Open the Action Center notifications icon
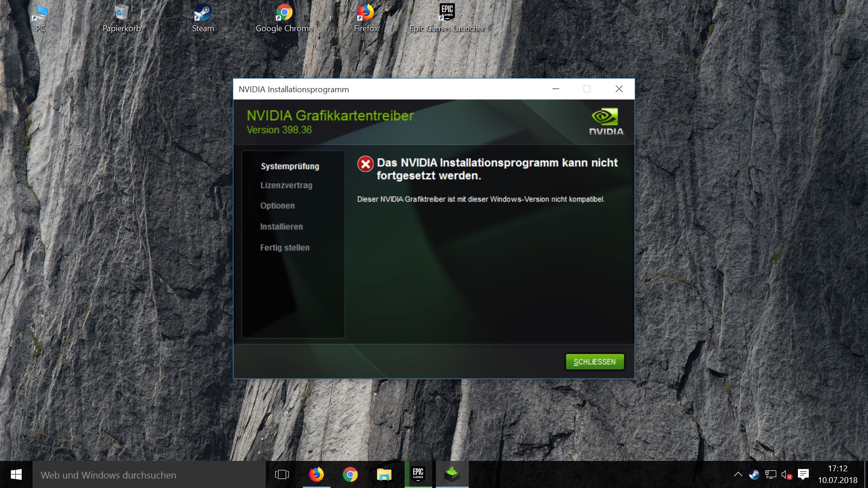The image size is (868, 488). click(x=803, y=474)
